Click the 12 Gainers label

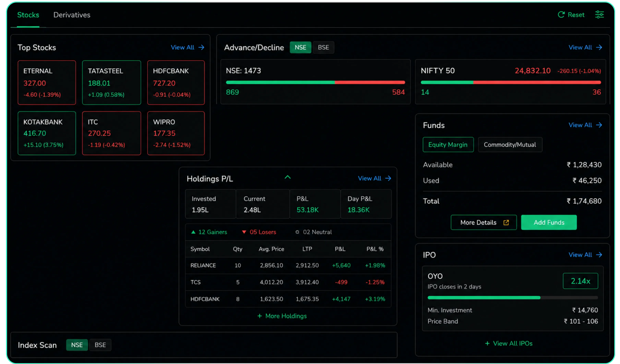coord(213,232)
